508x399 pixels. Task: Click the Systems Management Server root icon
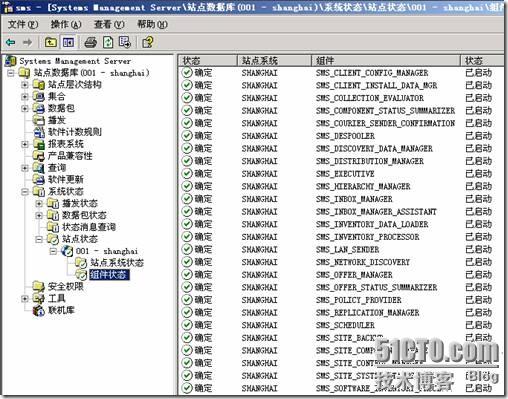(x=11, y=61)
